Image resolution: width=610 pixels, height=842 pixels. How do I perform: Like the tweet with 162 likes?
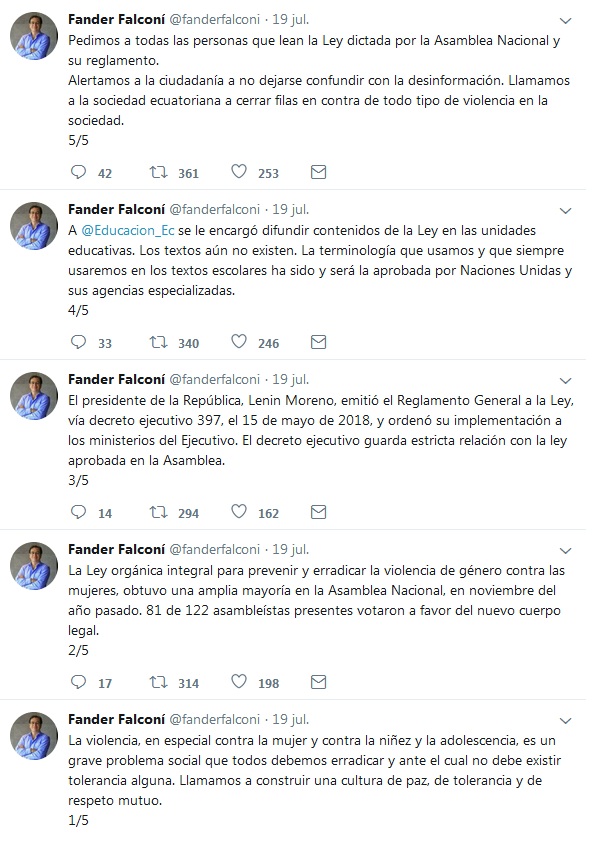pos(239,513)
